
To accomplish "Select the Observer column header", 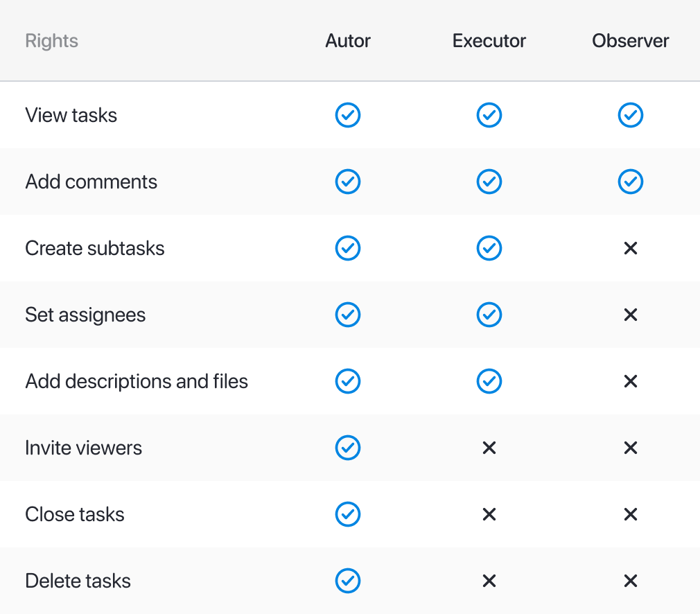I will click(631, 41).
